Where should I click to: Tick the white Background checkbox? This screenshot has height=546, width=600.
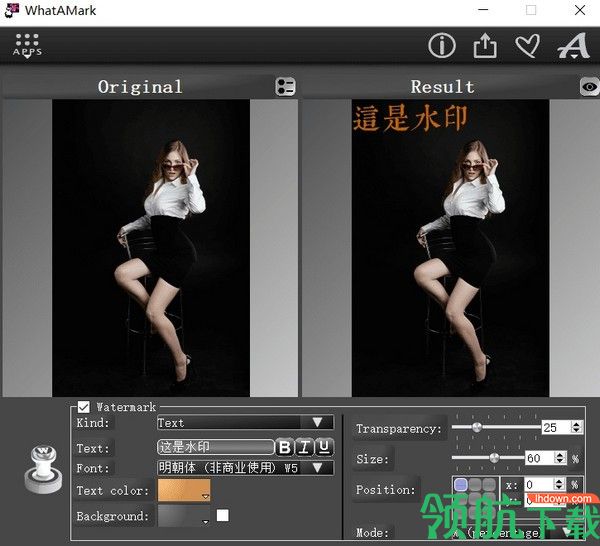[x=223, y=515]
